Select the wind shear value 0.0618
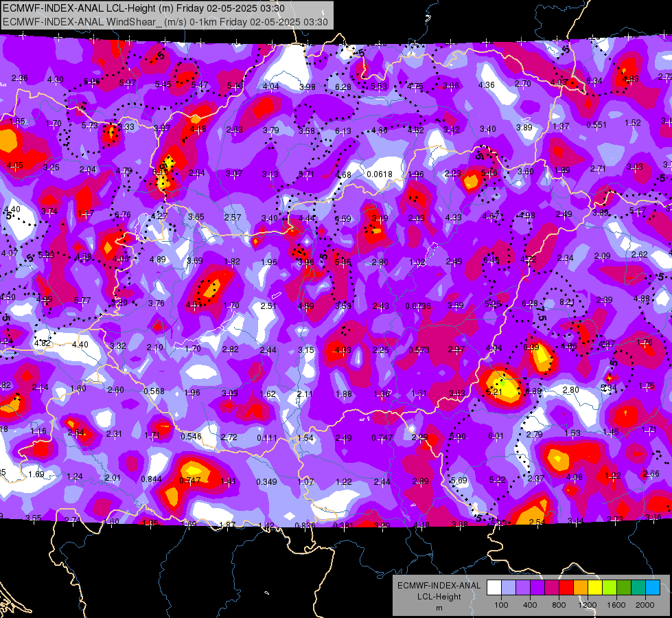Viewport: 672px width, 618px height. [x=380, y=174]
